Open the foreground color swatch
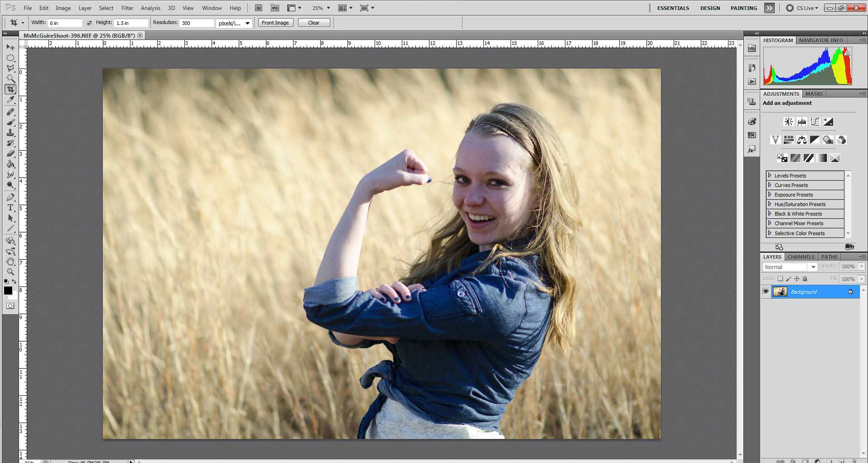Screen dimensions: 868x463 pyautogui.click(x=8, y=291)
